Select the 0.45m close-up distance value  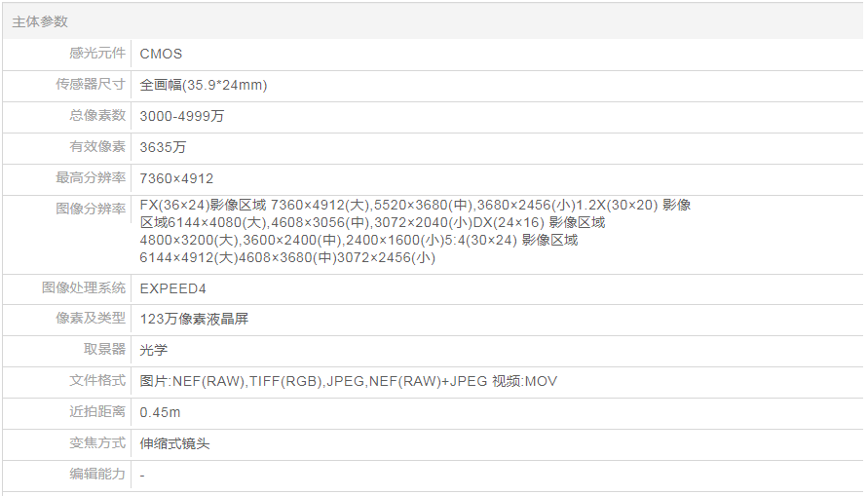pyautogui.click(x=160, y=412)
